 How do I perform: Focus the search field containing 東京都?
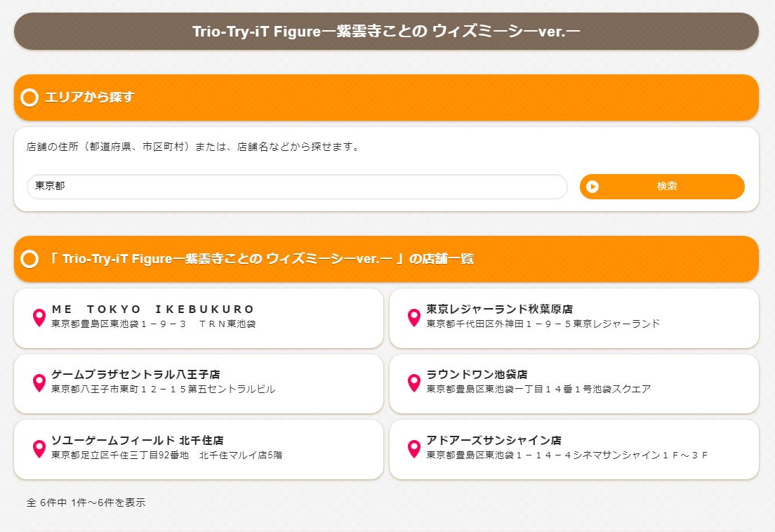tap(296, 187)
